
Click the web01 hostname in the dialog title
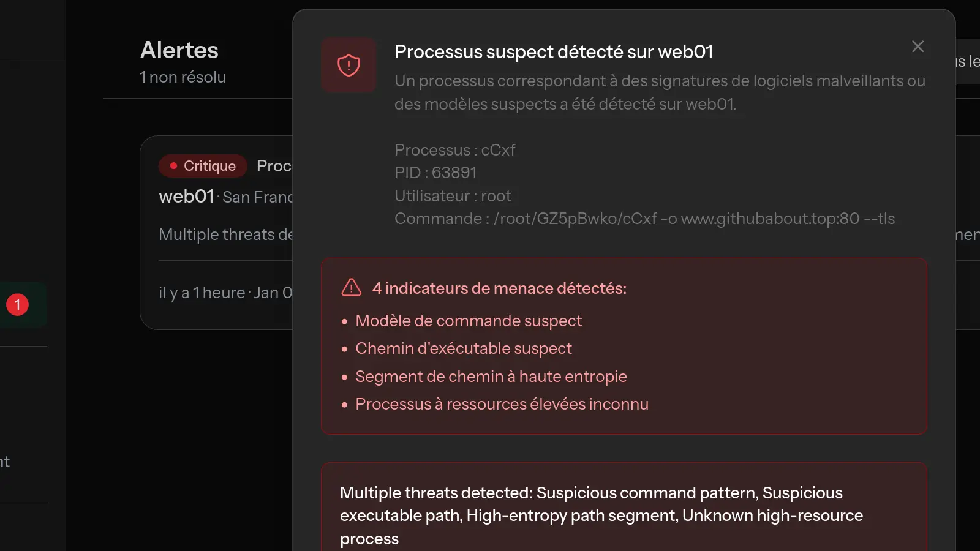click(686, 51)
